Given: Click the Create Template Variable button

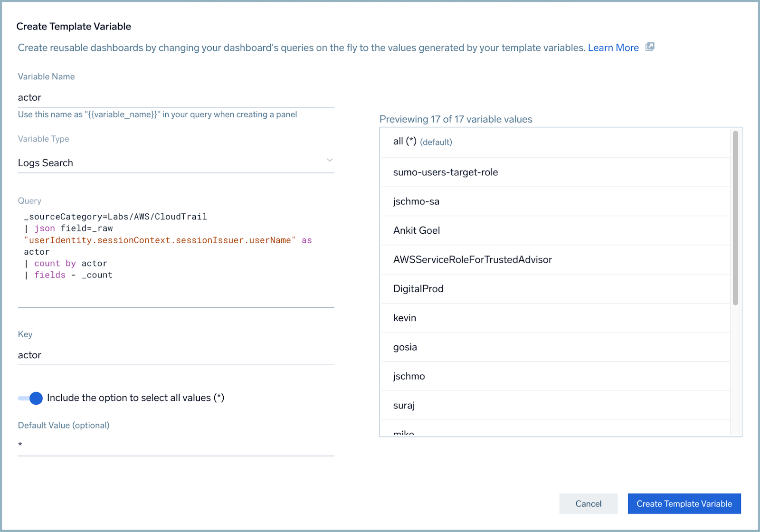Looking at the screenshot, I should tap(684, 503).
